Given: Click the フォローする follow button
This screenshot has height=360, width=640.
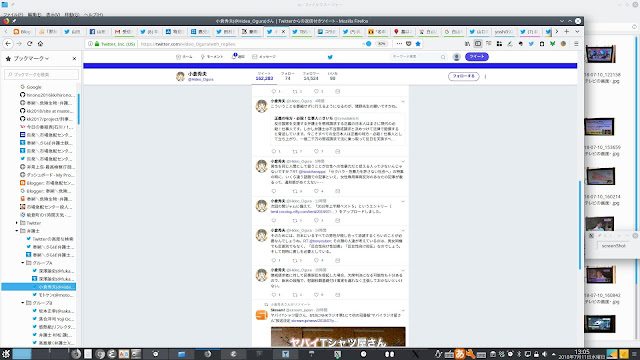Looking at the screenshot, I should [464, 76].
